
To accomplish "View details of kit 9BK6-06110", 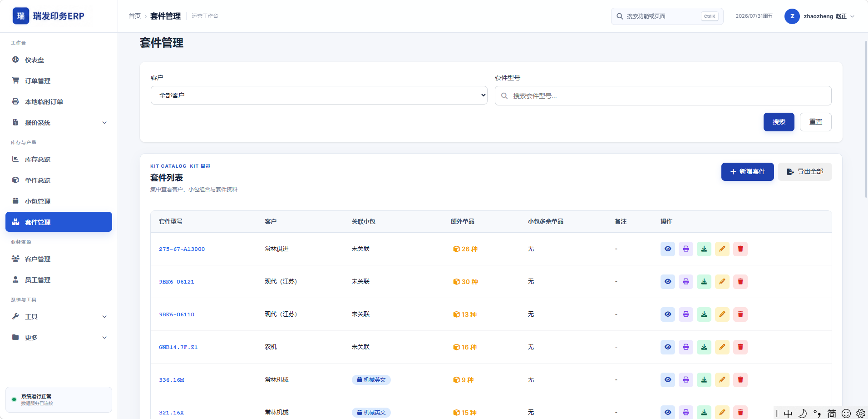I will pos(668,314).
